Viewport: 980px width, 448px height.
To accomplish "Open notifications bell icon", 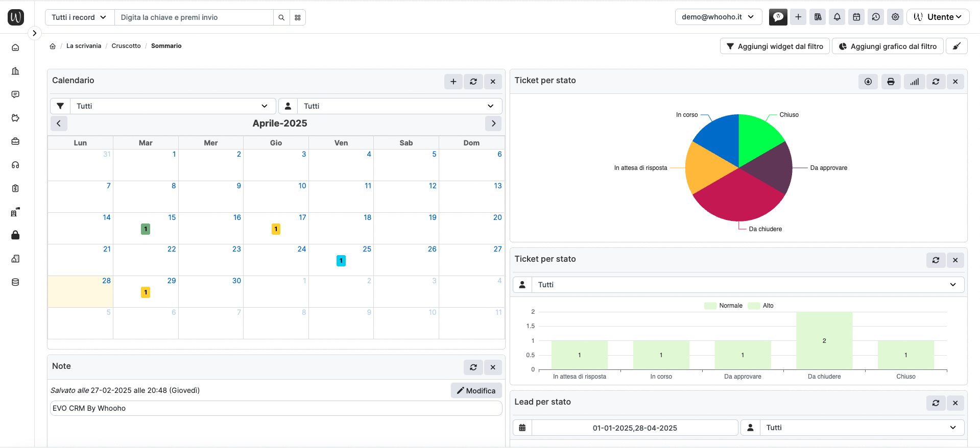I will pos(837,17).
